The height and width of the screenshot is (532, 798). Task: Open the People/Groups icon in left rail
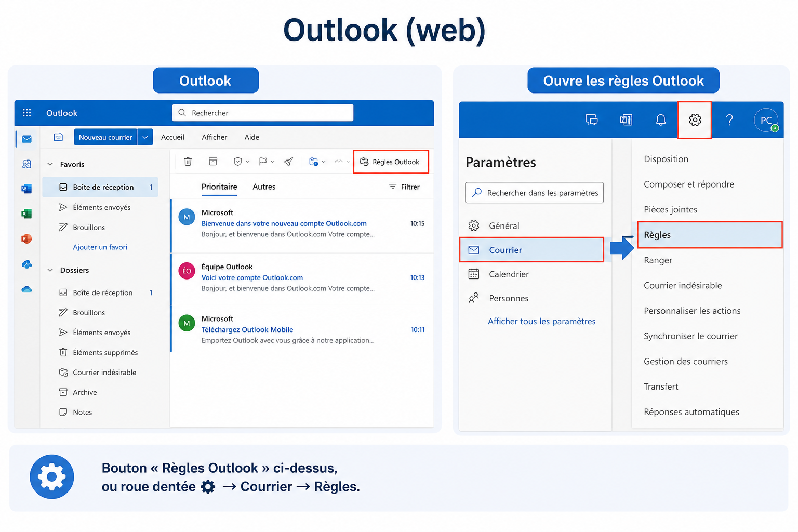click(x=27, y=164)
